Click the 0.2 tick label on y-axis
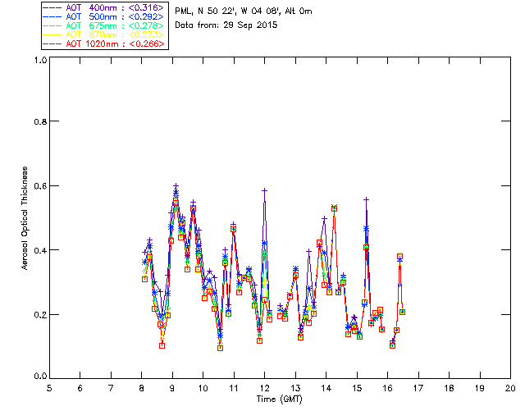525x420 pixels. point(38,315)
